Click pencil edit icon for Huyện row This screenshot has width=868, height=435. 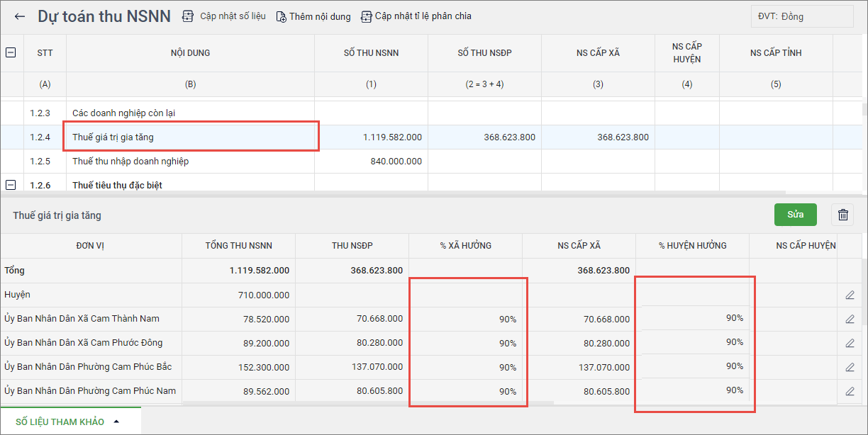click(x=850, y=295)
